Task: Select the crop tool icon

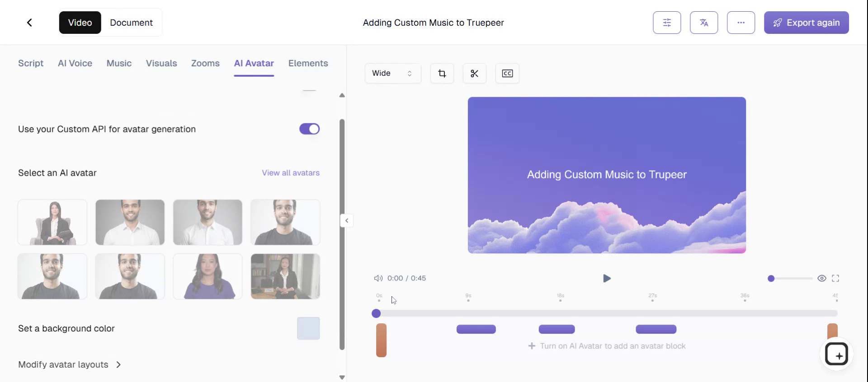Action: coord(442,73)
